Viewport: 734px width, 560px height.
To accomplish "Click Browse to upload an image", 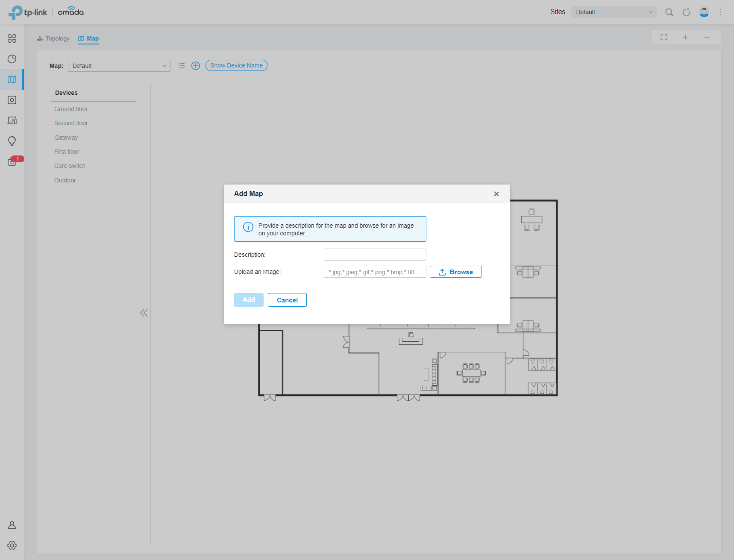I will pos(456,272).
